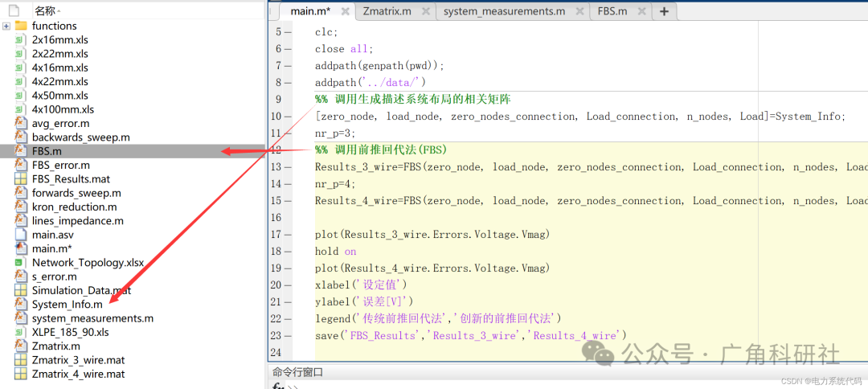Close the FBS.m editor tab
This screenshot has height=389, width=868.
(641, 11)
